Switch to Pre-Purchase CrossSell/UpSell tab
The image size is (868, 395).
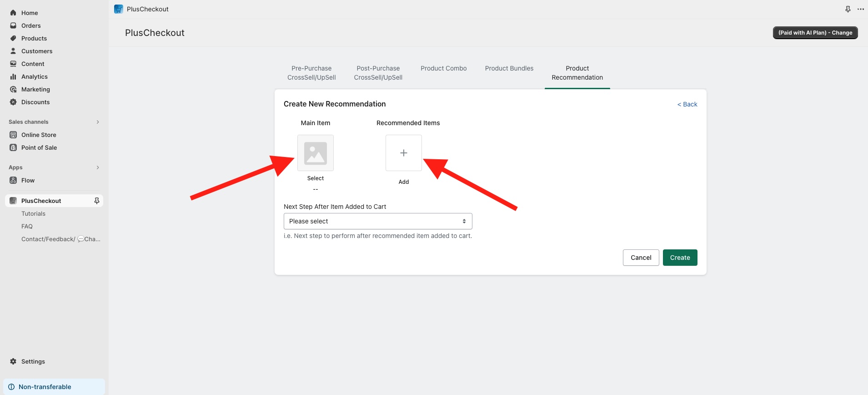(x=311, y=73)
